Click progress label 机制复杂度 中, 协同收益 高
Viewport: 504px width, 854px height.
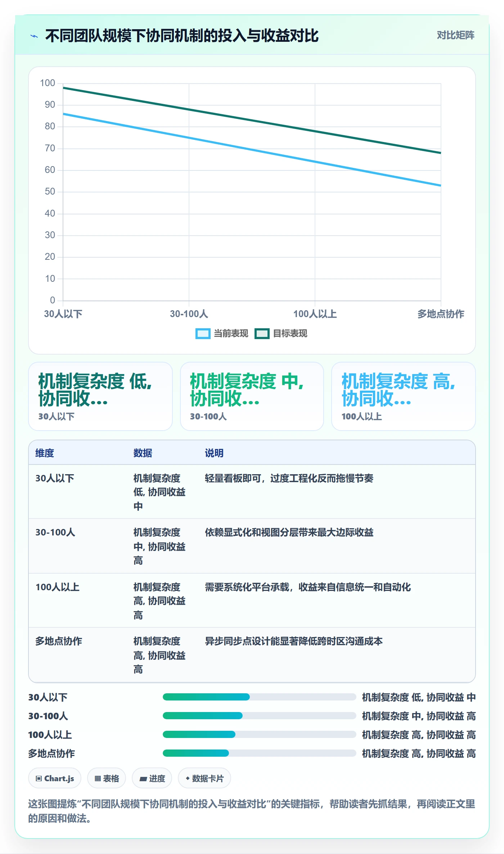point(419,716)
